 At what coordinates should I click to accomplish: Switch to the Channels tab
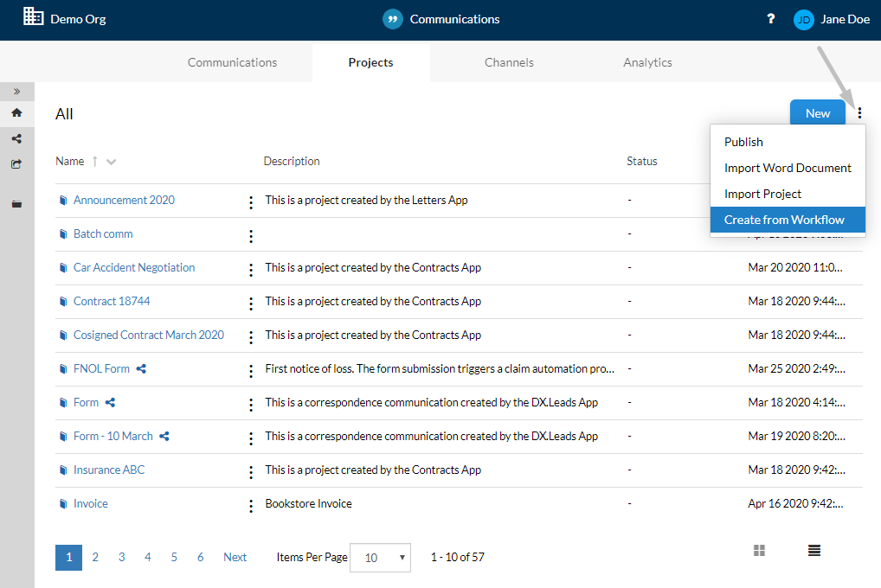509,62
